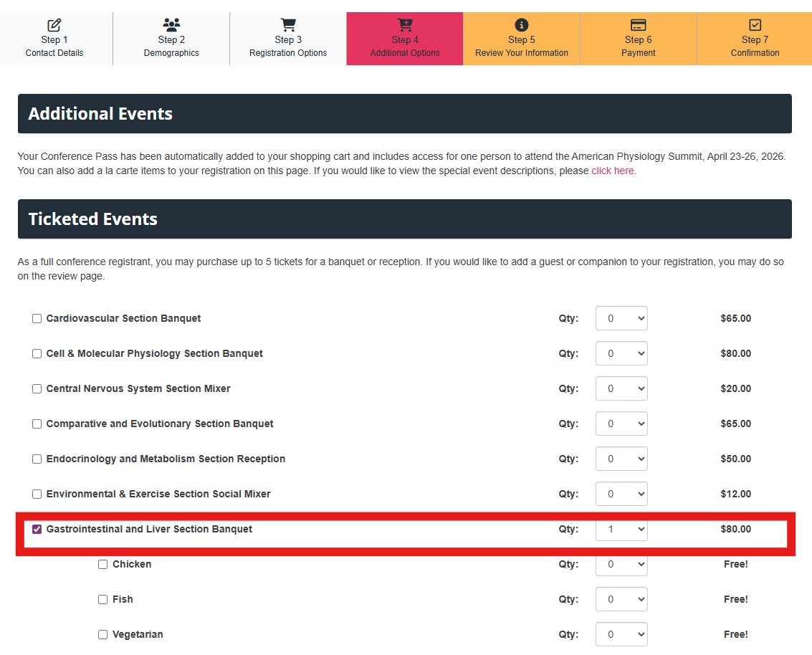Click the Step 1 pencil edit icon
Screen dimensions: 812x655
tap(54, 25)
